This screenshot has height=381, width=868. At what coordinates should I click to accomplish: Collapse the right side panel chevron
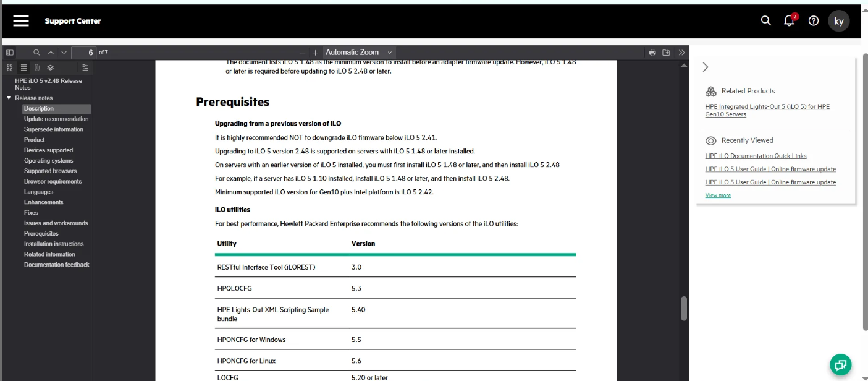point(706,67)
